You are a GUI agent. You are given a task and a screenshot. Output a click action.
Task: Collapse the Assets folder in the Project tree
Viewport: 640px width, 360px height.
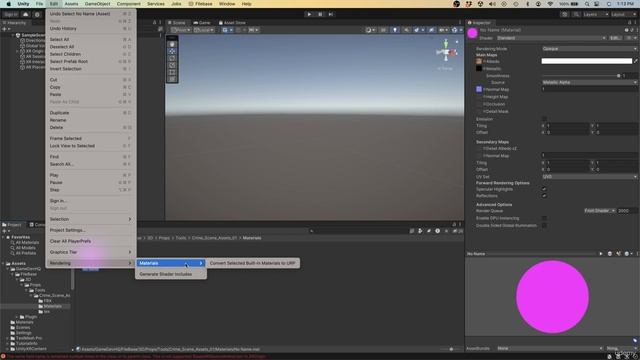4,264
